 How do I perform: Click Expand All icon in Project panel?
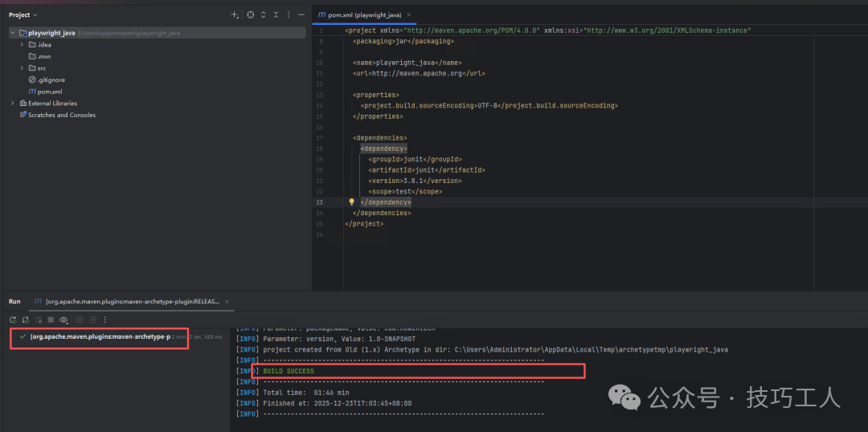[264, 14]
